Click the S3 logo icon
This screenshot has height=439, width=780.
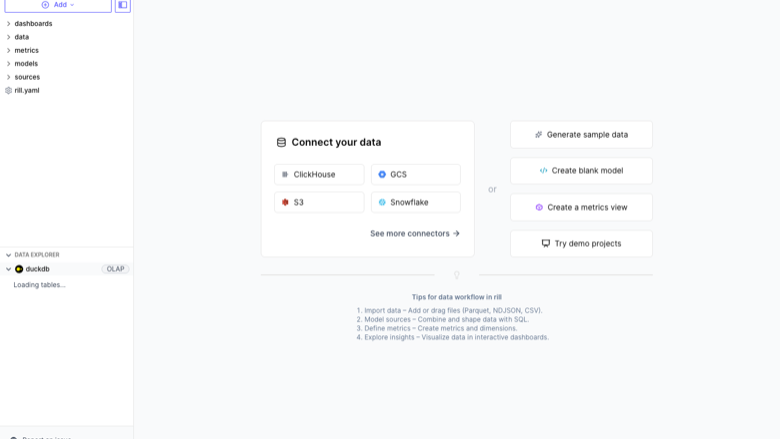[285, 202]
